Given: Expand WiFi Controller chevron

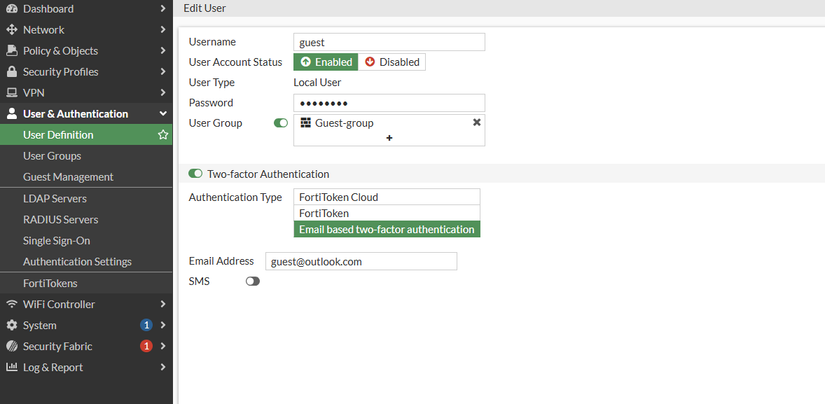Looking at the screenshot, I should (163, 304).
